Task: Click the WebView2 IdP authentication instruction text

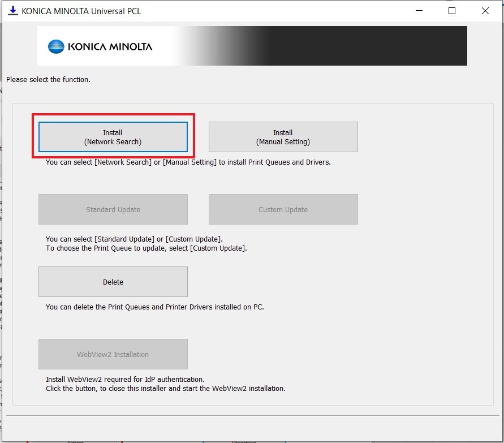Action: [165, 384]
